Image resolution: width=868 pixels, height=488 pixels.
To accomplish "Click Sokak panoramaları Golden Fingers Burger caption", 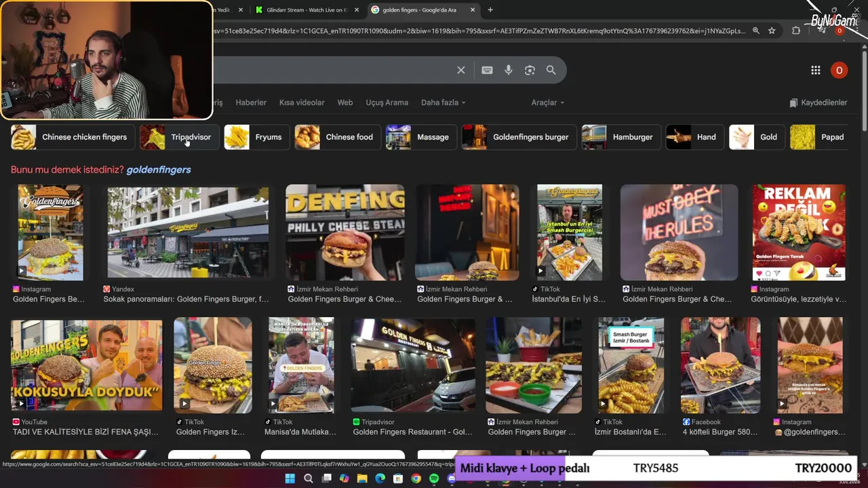I will (186, 299).
